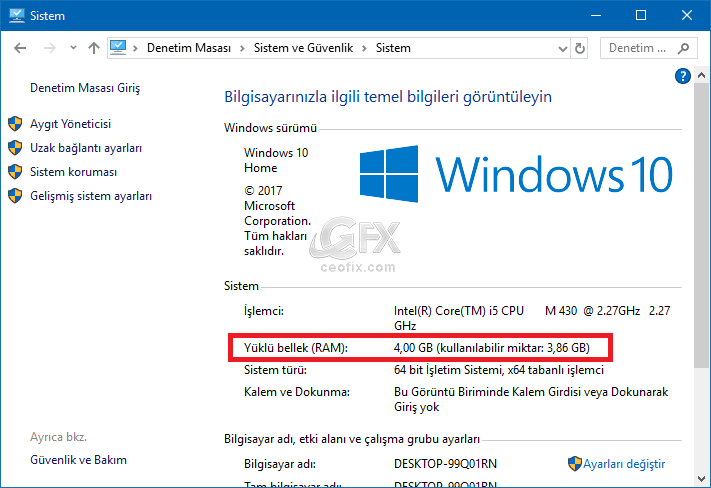This screenshot has width=711, height=488.
Task: Click the 4,00 GB RAM value
Action: pyautogui.click(x=492, y=348)
